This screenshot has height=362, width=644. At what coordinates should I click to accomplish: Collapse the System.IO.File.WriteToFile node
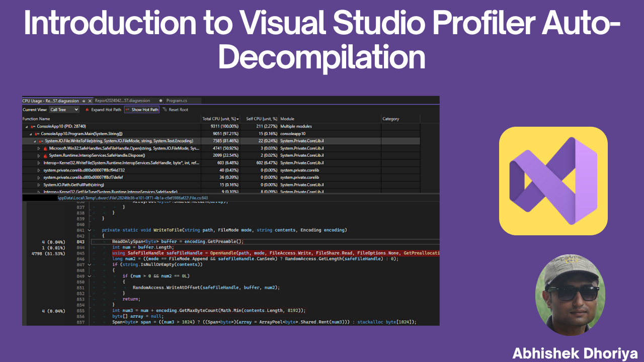point(35,141)
